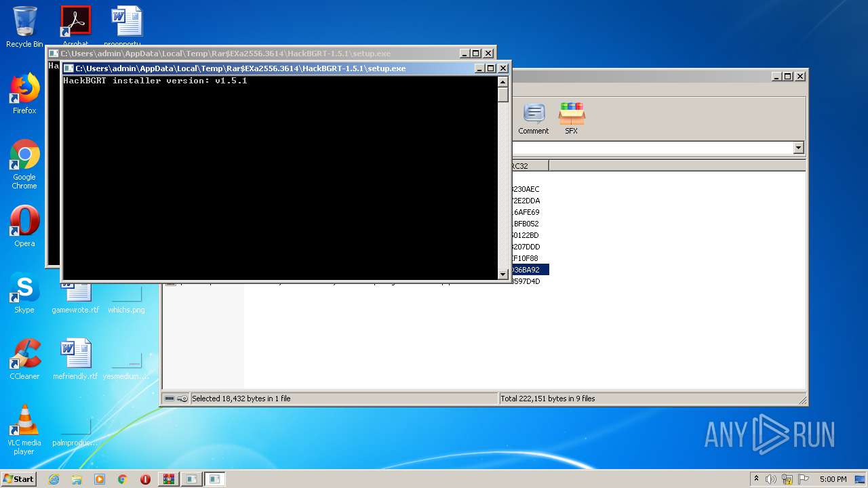Close the WinRAR window
The width and height of the screenshot is (868, 488).
click(x=800, y=77)
